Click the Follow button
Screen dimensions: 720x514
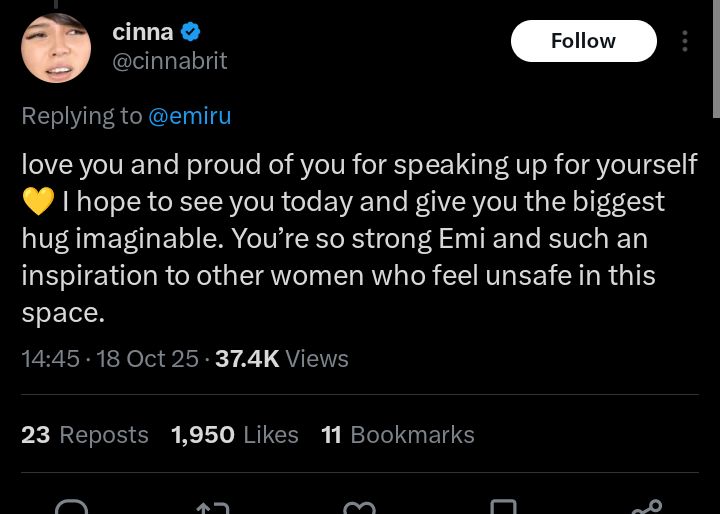tap(583, 41)
